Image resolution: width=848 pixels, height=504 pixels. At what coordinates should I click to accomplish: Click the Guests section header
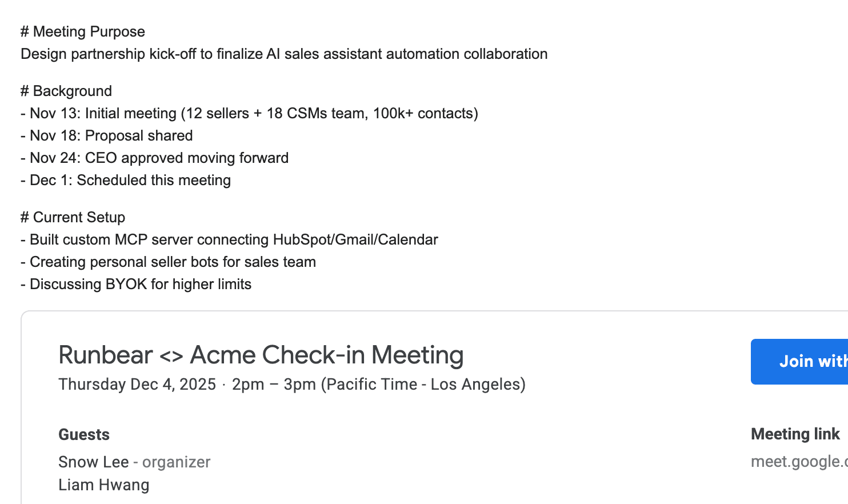coord(83,434)
